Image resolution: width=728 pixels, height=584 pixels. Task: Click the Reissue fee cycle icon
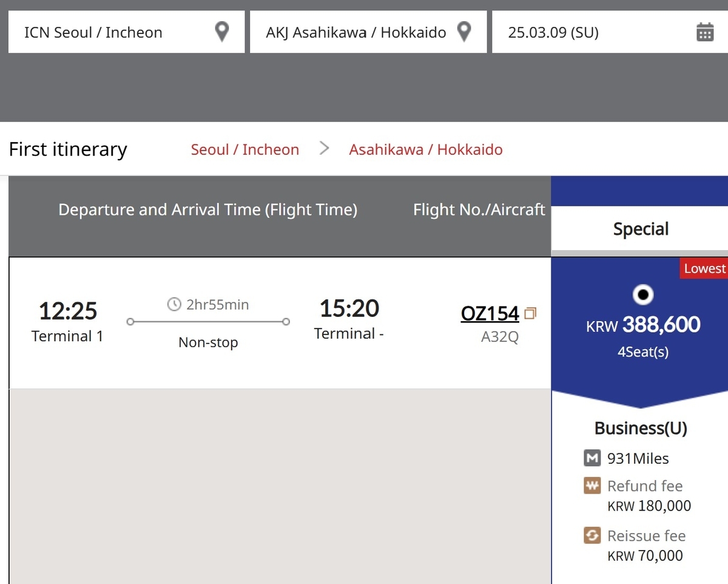(592, 535)
